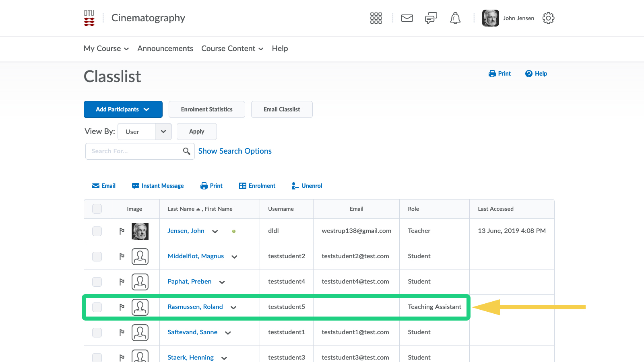Open the message alerts envelope icon

(407, 18)
